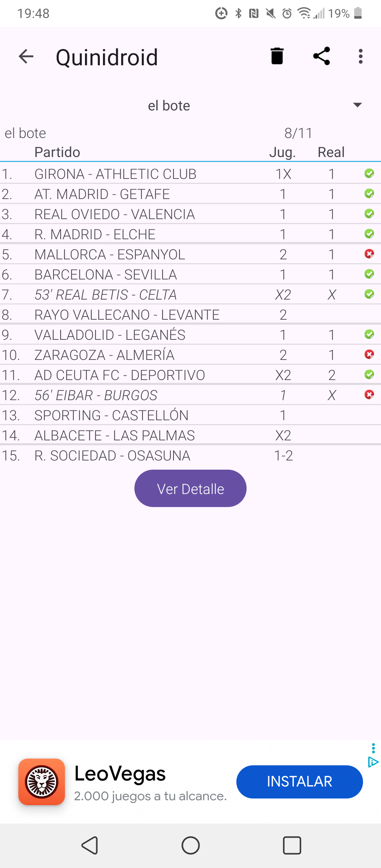The width and height of the screenshot is (381, 868).
Task: Open the three-dot overflow menu
Action: [x=360, y=56]
